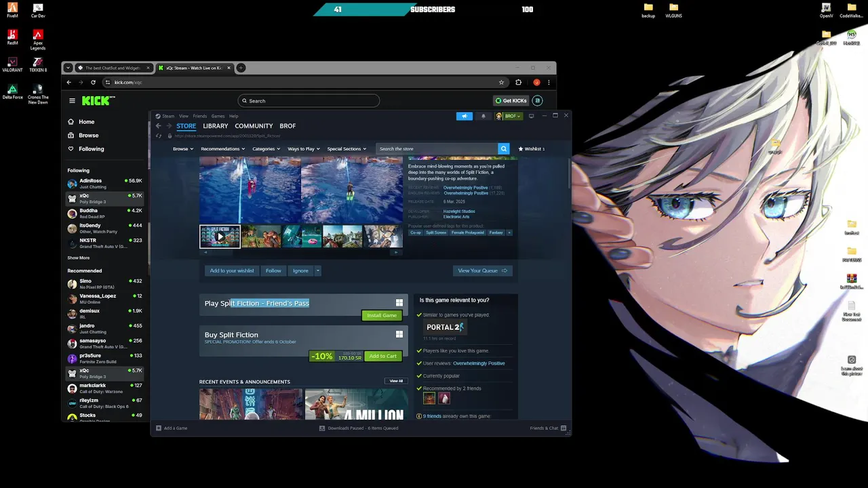
Task: Go back in Steam navigation
Action: click(158, 126)
